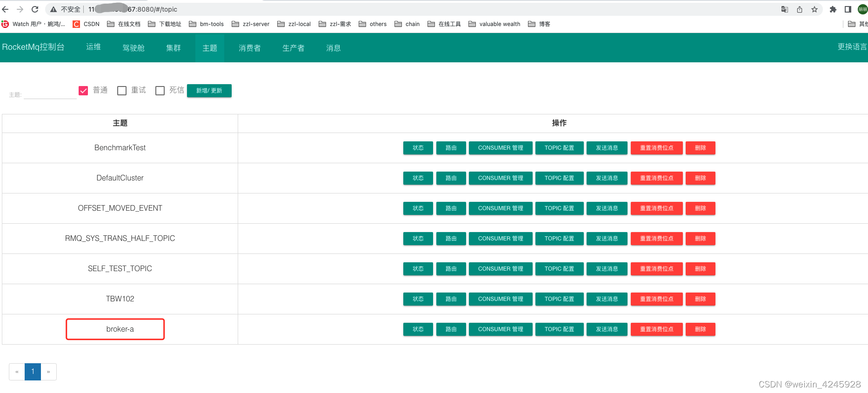This screenshot has width=868, height=393.
Task: Click 发送消息 for SELF_TEST_TOPIC
Action: pyautogui.click(x=607, y=269)
